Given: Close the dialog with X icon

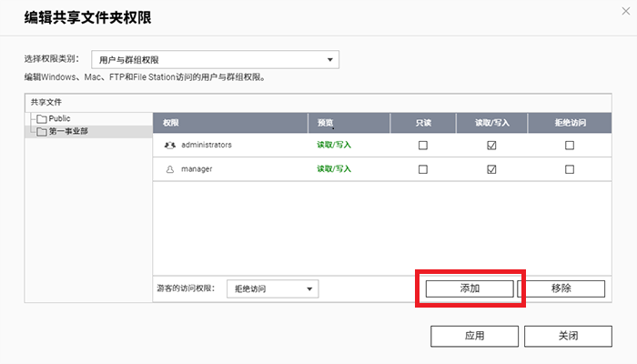Looking at the screenshot, I should tap(626, 11).
